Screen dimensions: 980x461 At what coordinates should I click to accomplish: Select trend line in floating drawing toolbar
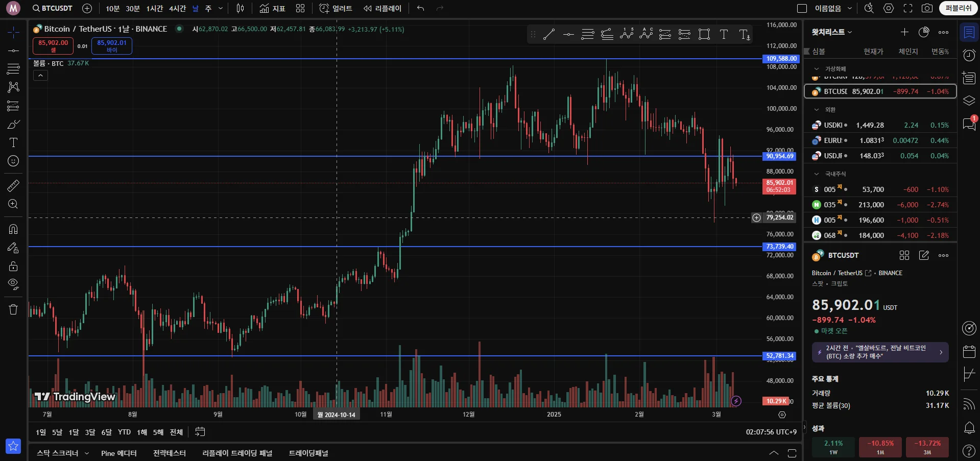coord(549,35)
